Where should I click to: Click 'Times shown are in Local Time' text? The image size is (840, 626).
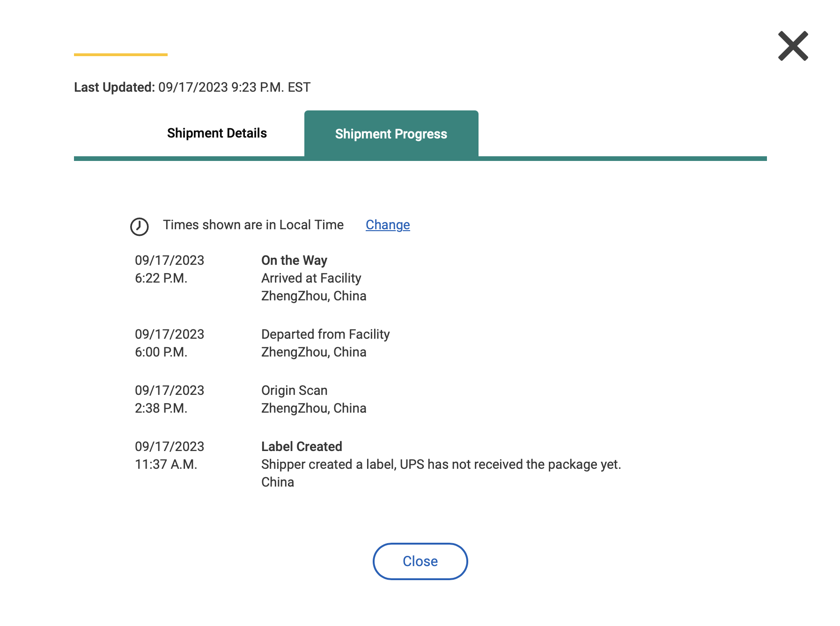253,225
